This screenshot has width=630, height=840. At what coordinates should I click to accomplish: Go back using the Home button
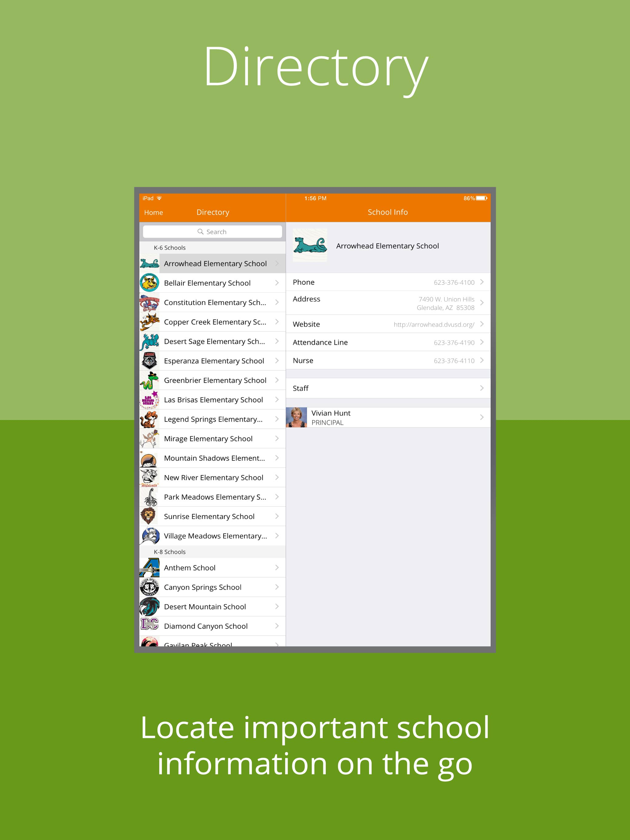(154, 212)
